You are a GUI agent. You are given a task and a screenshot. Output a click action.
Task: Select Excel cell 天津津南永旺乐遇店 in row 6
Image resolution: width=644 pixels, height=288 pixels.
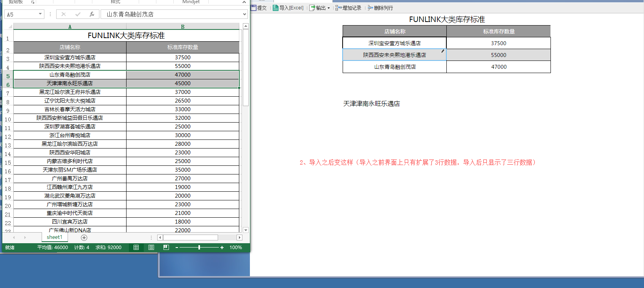point(70,83)
